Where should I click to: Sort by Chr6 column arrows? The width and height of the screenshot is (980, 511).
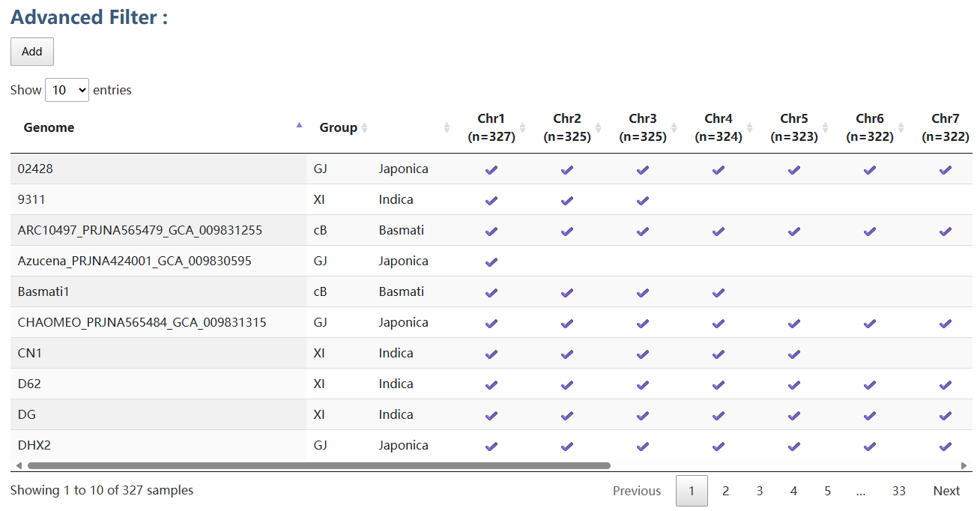click(x=901, y=128)
